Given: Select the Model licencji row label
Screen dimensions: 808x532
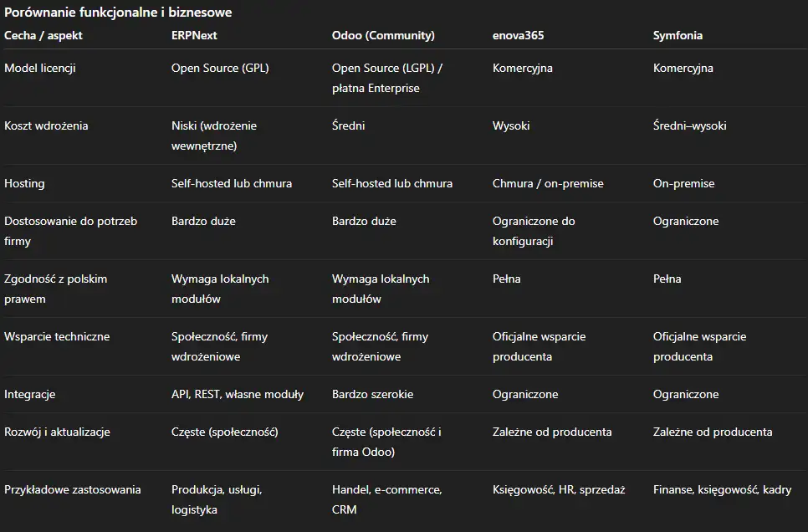Looking at the screenshot, I should pyautogui.click(x=40, y=69).
